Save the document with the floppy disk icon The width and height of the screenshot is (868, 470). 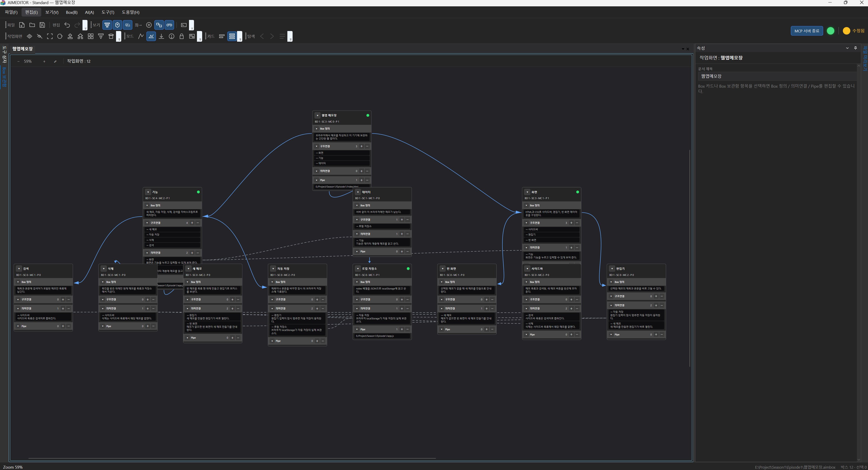(x=42, y=25)
